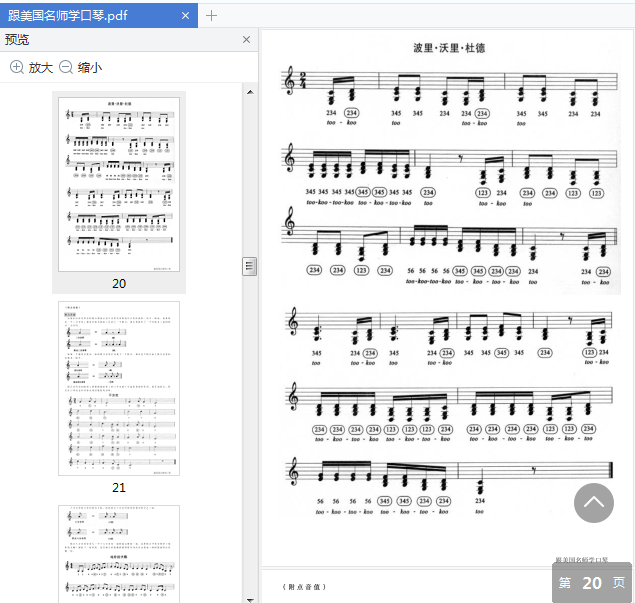The height and width of the screenshot is (603, 635).
Task: Click the 放大 zoom in button
Action: pyautogui.click(x=32, y=67)
